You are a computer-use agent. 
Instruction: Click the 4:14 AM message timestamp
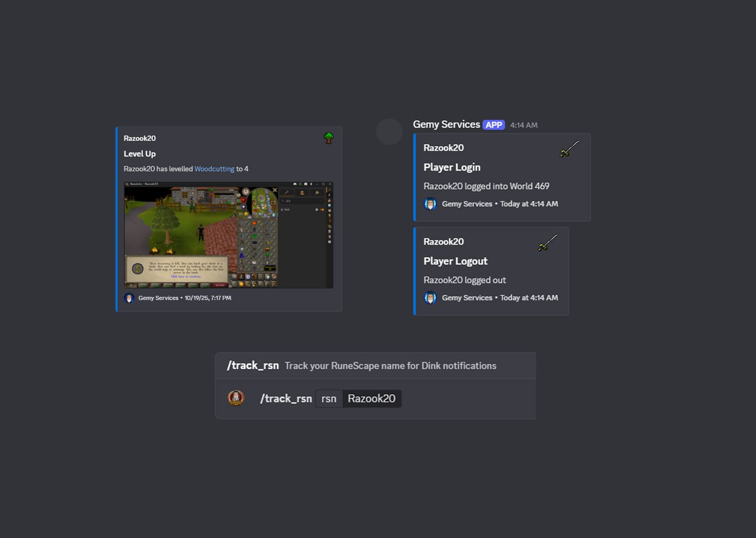524,125
